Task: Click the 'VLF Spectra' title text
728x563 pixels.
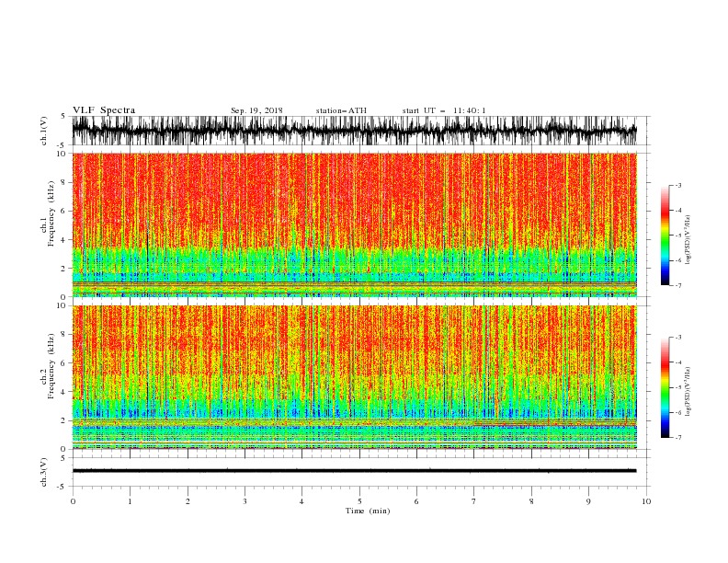Action: (x=104, y=110)
